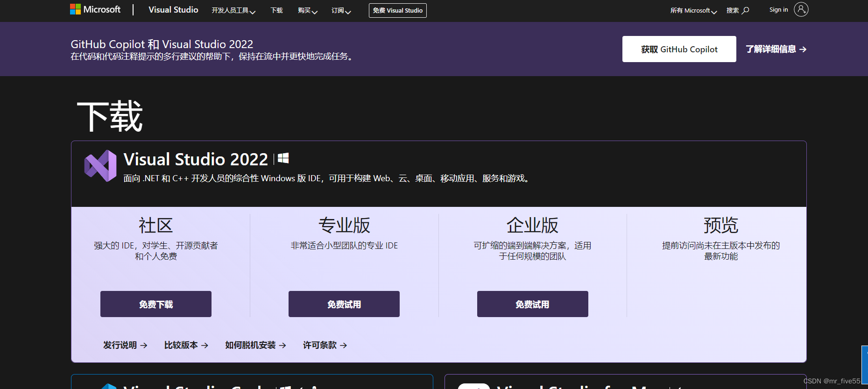Viewport: 868px width, 389px height.
Task: Click the 免费 Visual Studio button
Action: point(398,10)
